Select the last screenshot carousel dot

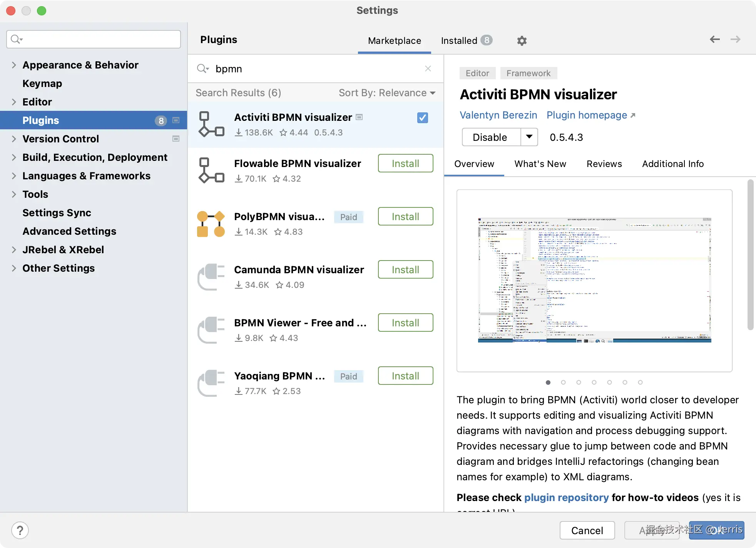pyautogui.click(x=640, y=382)
